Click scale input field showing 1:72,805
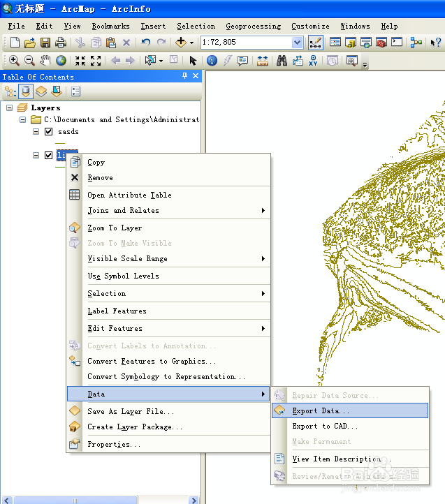 246,43
